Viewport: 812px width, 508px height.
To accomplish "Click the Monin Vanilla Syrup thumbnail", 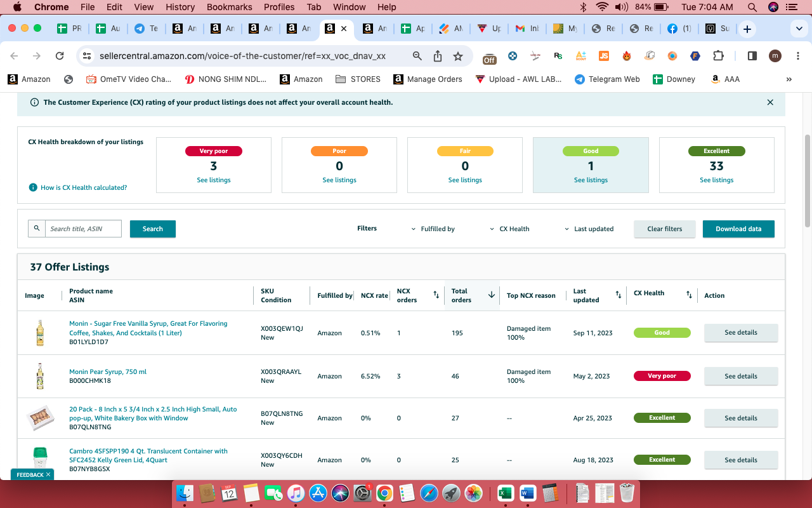I will point(40,333).
